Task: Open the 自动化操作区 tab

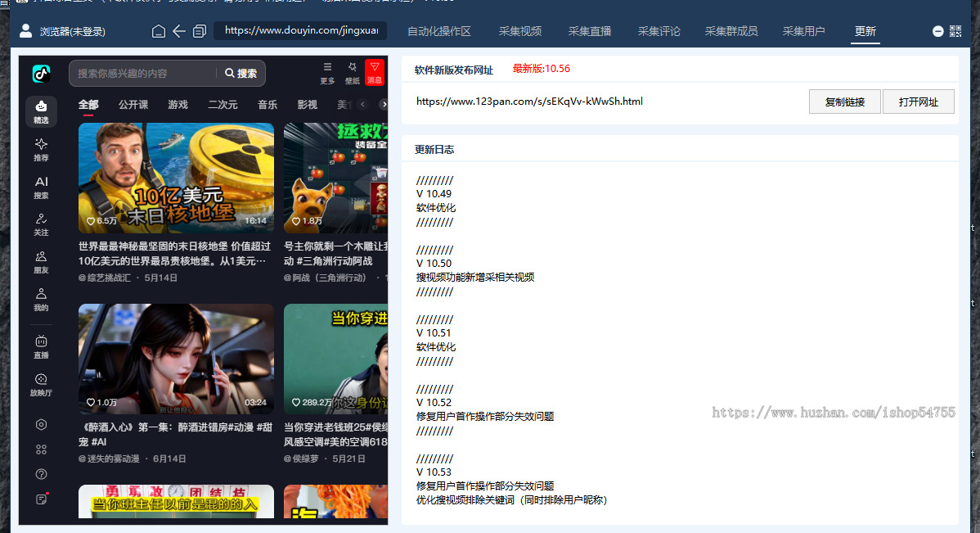Action: tap(438, 31)
